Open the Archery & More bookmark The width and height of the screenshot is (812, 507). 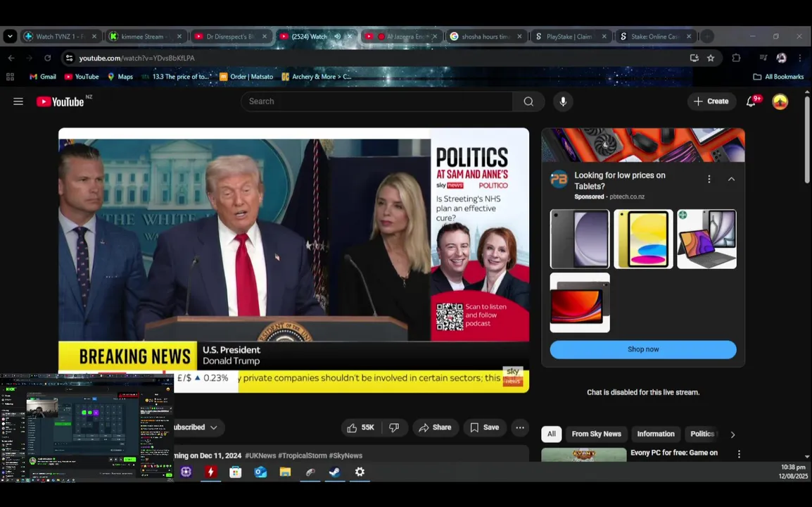click(317, 77)
